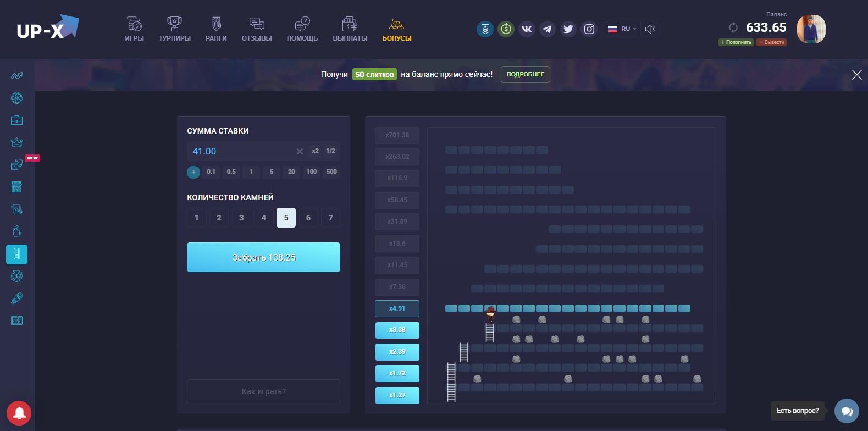Double the bet with x2 button

315,151
